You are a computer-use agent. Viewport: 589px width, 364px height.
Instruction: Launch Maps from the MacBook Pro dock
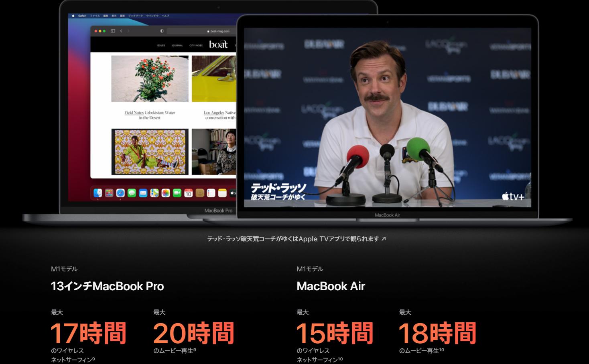tap(154, 193)
